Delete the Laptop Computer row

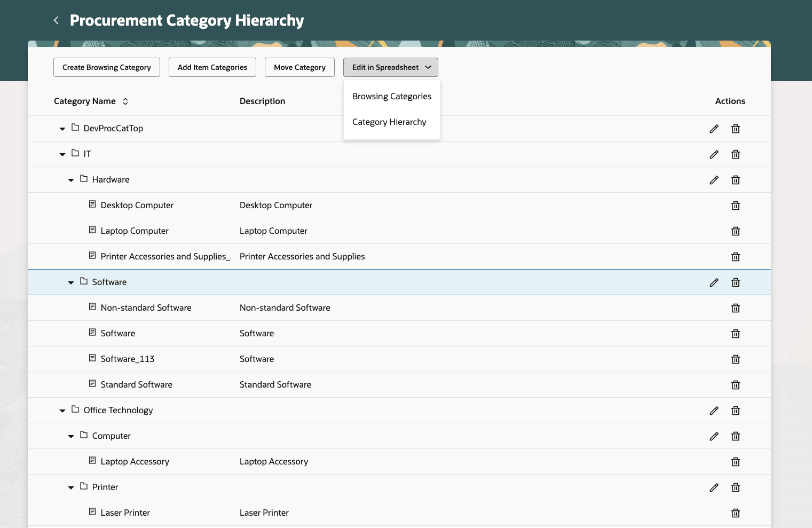click(736, 231)
